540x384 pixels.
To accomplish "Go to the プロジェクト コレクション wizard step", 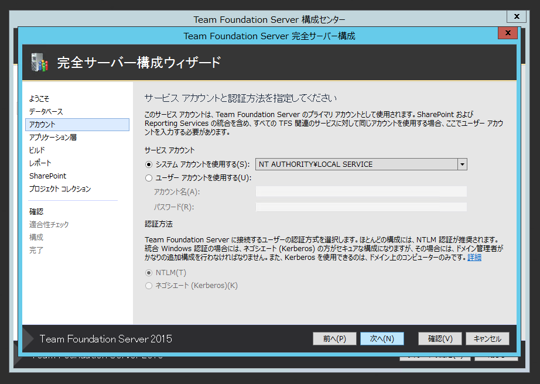I will (x=60, y=189).
